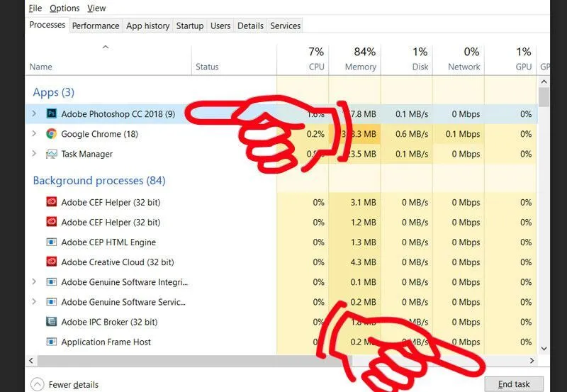Click the Adobe CEP HTML Engine icon

pyautogui.click(x=51, y=242)
